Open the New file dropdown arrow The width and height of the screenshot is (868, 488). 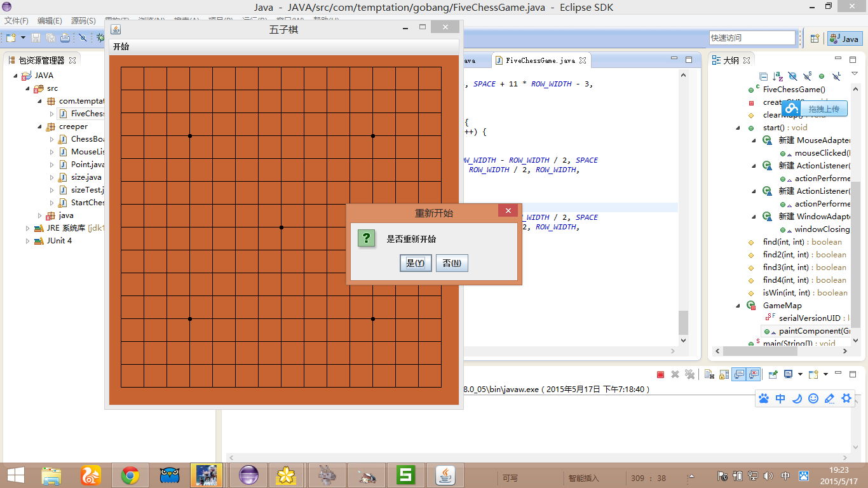[x=22, y=38]
